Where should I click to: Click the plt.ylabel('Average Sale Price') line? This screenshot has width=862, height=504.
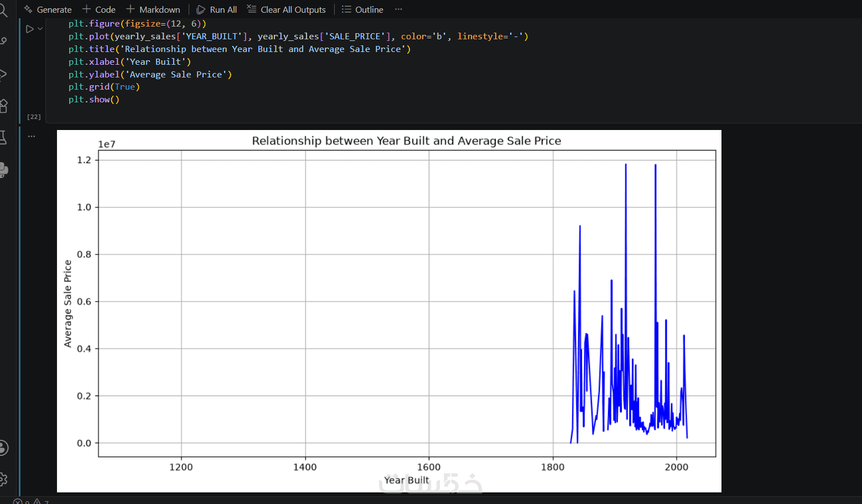click(x=150, y=75)
